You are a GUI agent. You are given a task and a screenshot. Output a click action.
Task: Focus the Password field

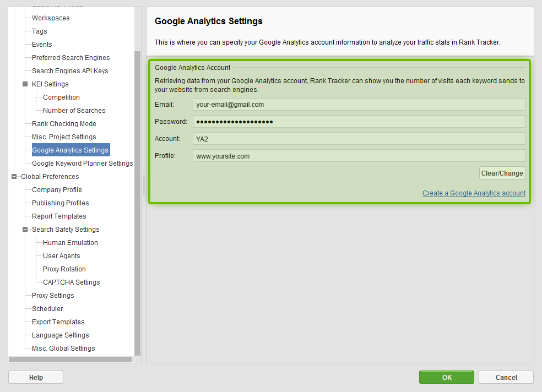[359, 122]
